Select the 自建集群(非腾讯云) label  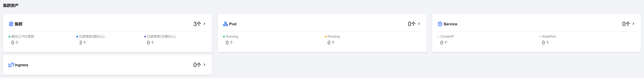(x=161, y=37)
